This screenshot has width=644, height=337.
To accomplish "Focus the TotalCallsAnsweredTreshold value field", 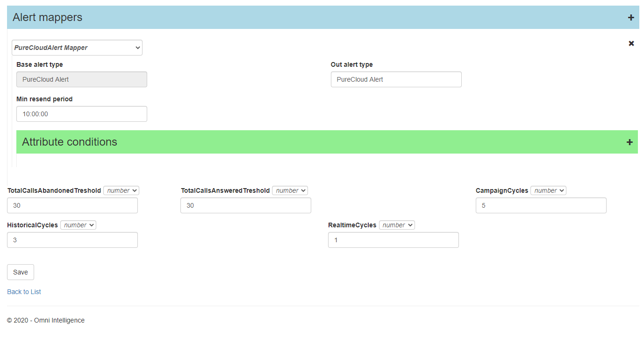I will point(246,205).
